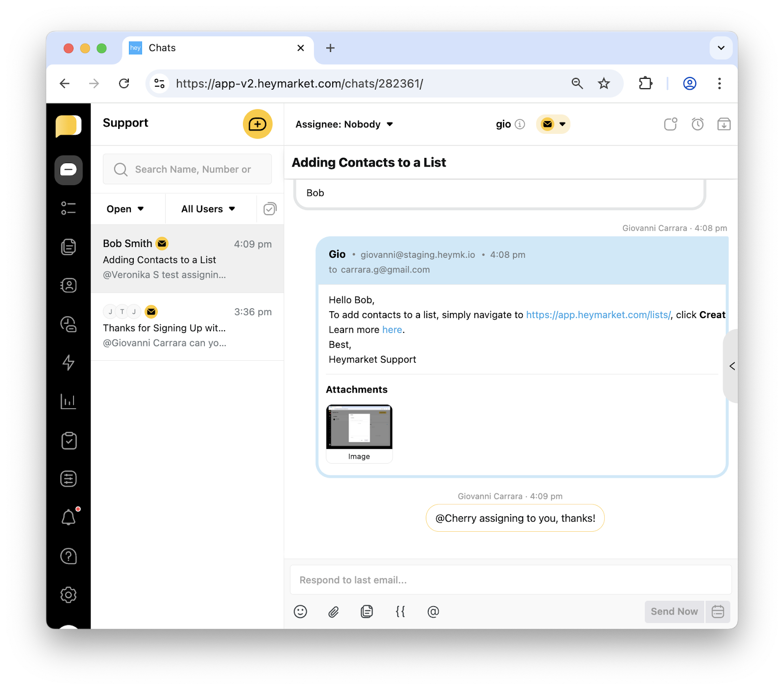Click the archive chat icon
The width and height of the screenshot is (784, 690).
tap(724, 124)
